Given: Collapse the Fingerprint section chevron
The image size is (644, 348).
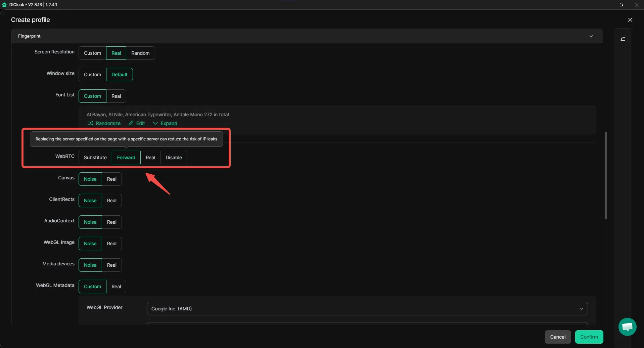Looking at the screenshot, I should click(591, 36).
